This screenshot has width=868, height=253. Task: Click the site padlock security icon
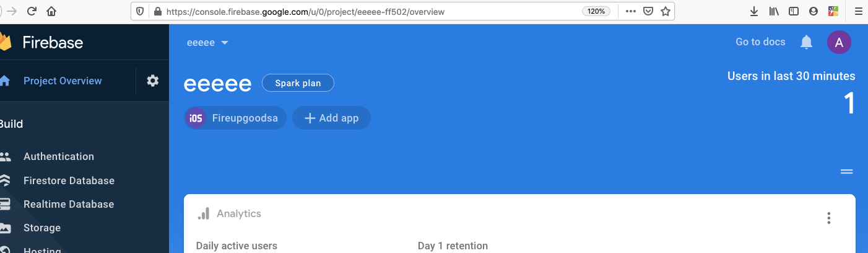tap(157, 11)
